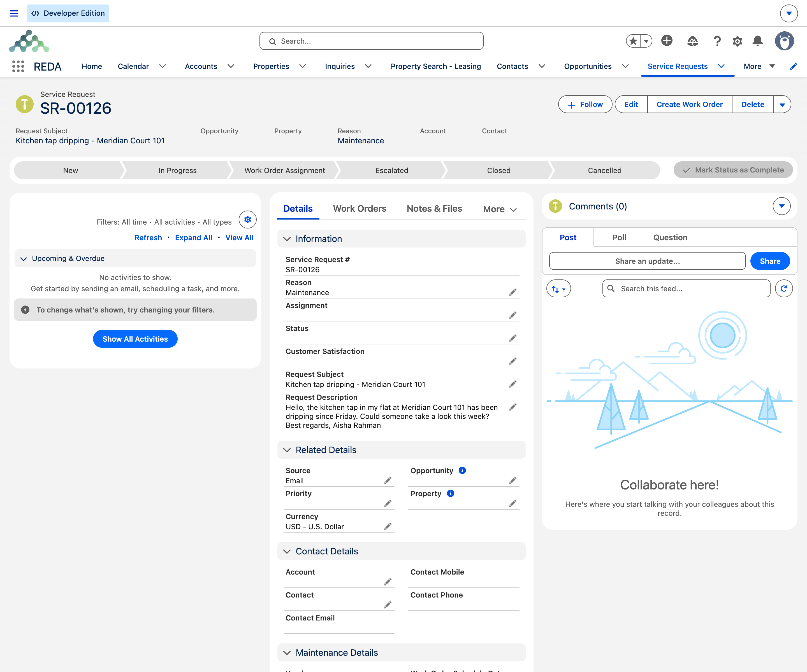Image resolution: width=807 pixels, height=672 pixels.
Task: Open the App Launcher grid icon
Action: click(18, 66)
